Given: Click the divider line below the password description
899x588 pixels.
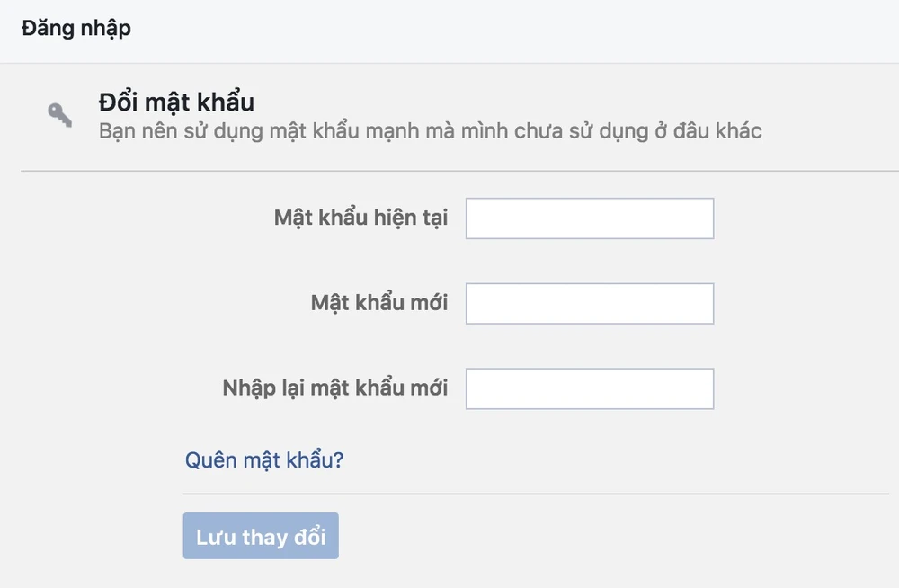Looking at the screenshot, I should [458, 171].
